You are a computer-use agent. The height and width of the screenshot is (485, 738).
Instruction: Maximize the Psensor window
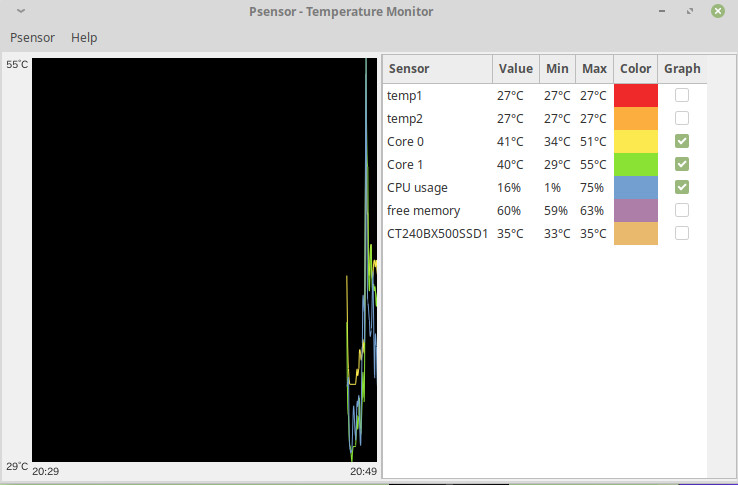coord(690,11)
